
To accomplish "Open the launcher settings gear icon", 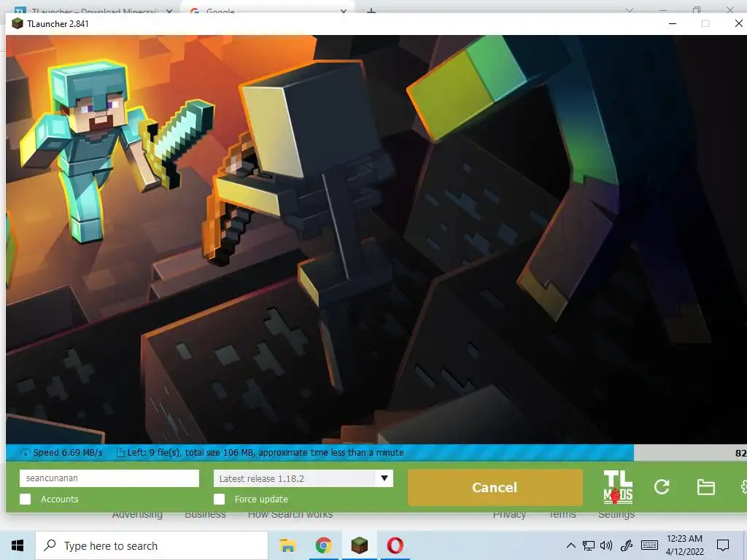I will [x=743, y=487].
